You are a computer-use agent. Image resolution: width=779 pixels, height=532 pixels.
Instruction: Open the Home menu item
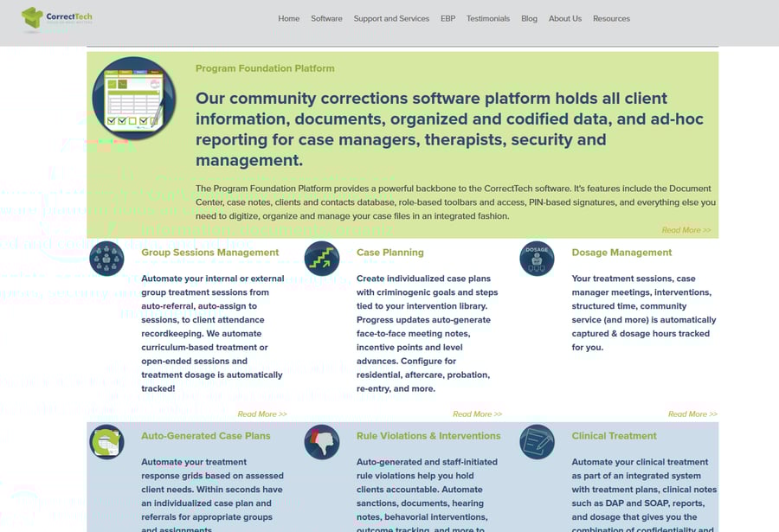[x=288, y=18]
